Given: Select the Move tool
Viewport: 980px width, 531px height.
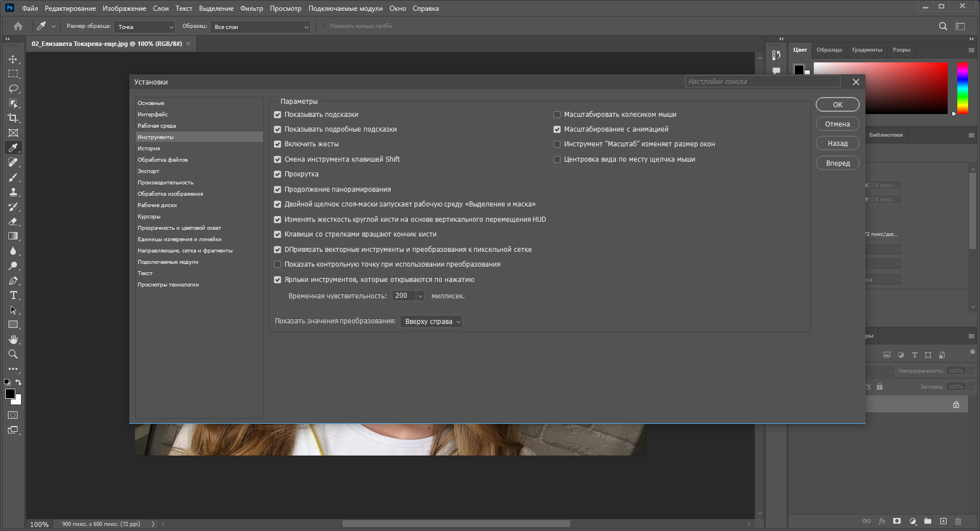Looking at the screenshot, I should [13, 59].
